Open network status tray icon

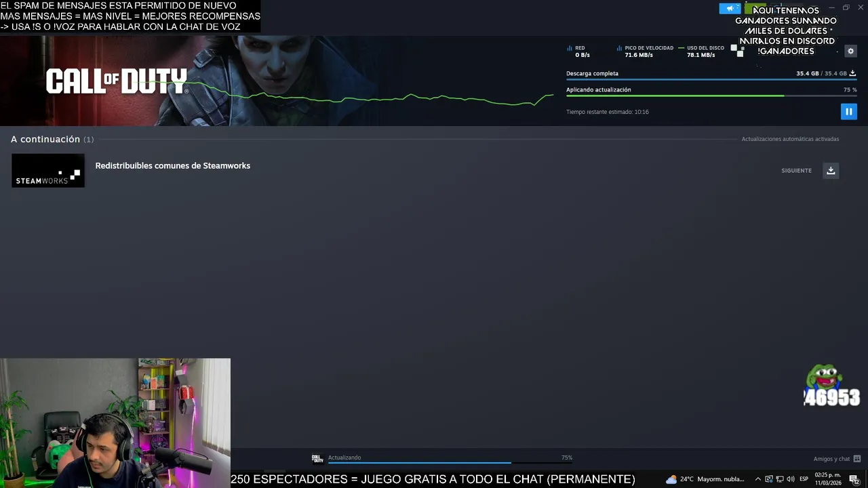(780, 479)
